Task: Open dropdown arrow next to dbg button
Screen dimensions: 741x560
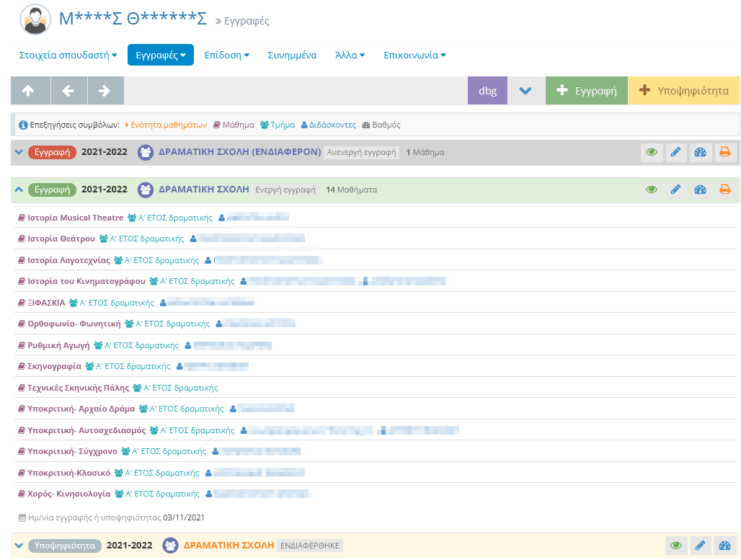Action: pyautogui.click(x=525, y=91)
